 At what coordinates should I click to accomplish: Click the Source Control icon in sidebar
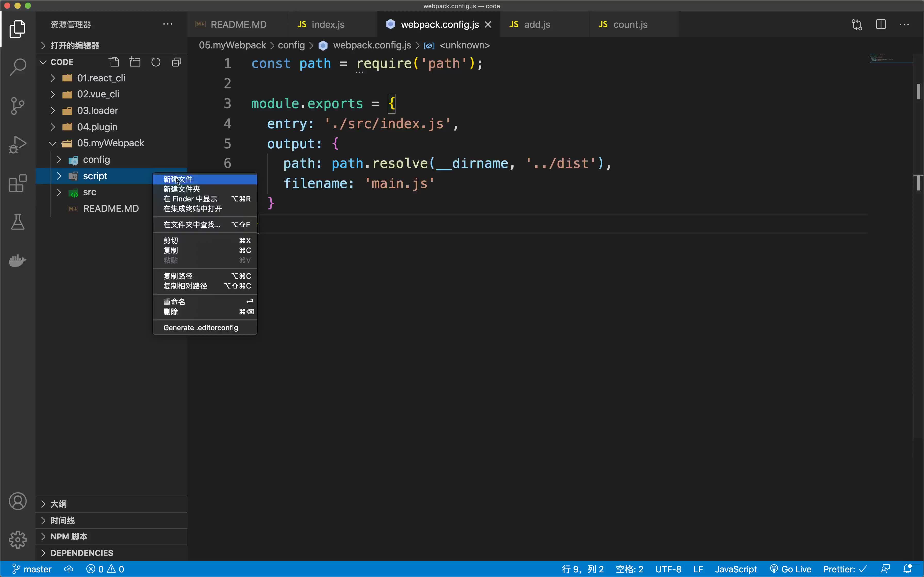click(18, 105)
